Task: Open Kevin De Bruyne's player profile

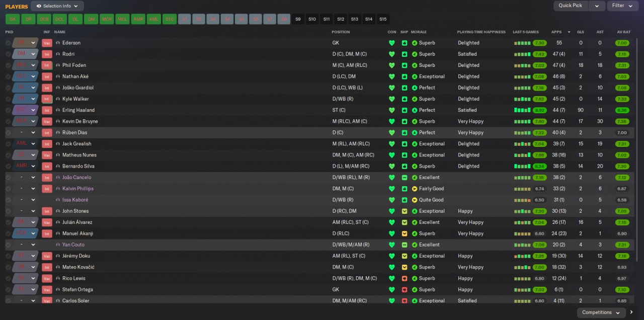Action: [x=80, y=121]
